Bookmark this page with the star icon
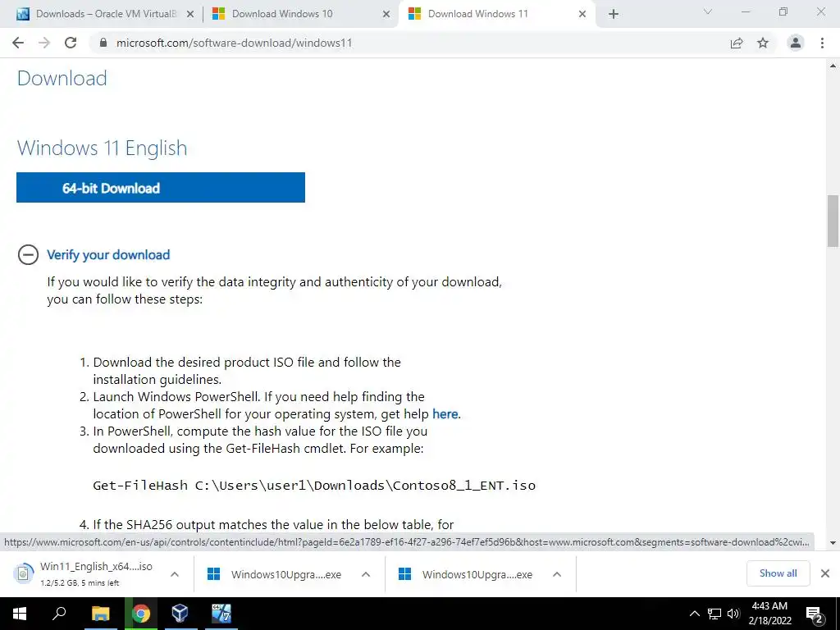Viewport: 840px width, 630px height. (763, 43)
